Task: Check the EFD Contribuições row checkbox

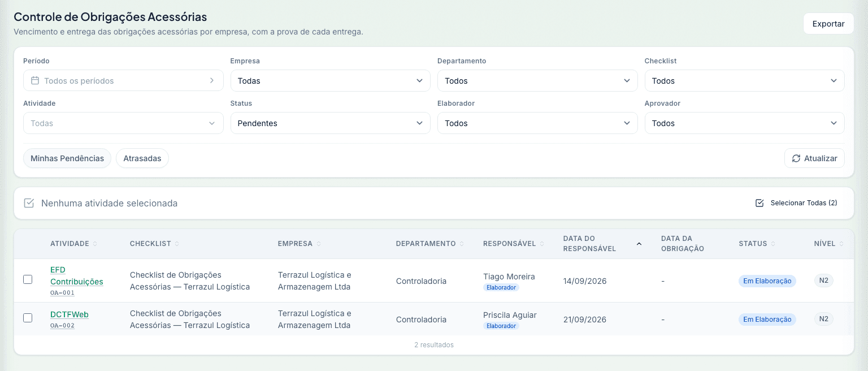Action: pyautogui.click(x=28, y=279)
